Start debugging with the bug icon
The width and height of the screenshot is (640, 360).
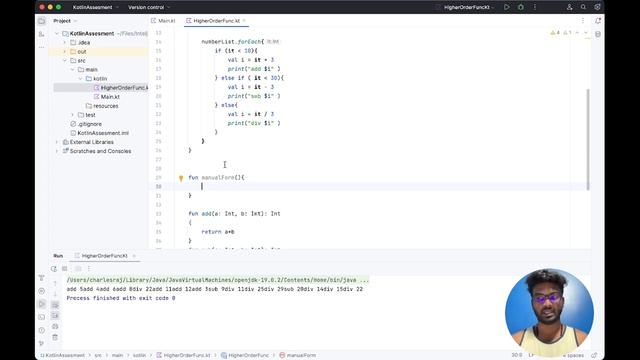521,7
